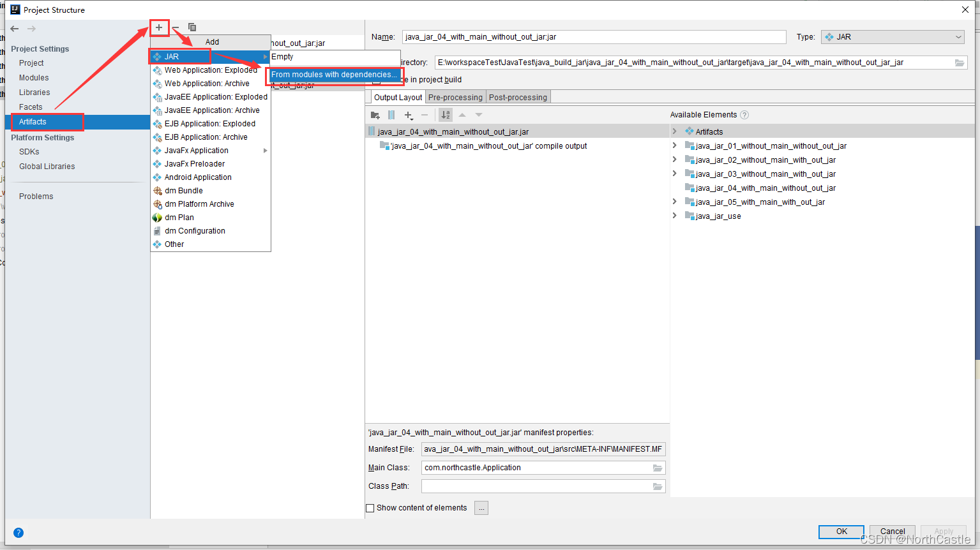The width and height of the screenshot is (980, 550).
Task: Choose dm Platform Archive entry
Action: (211, 204)
